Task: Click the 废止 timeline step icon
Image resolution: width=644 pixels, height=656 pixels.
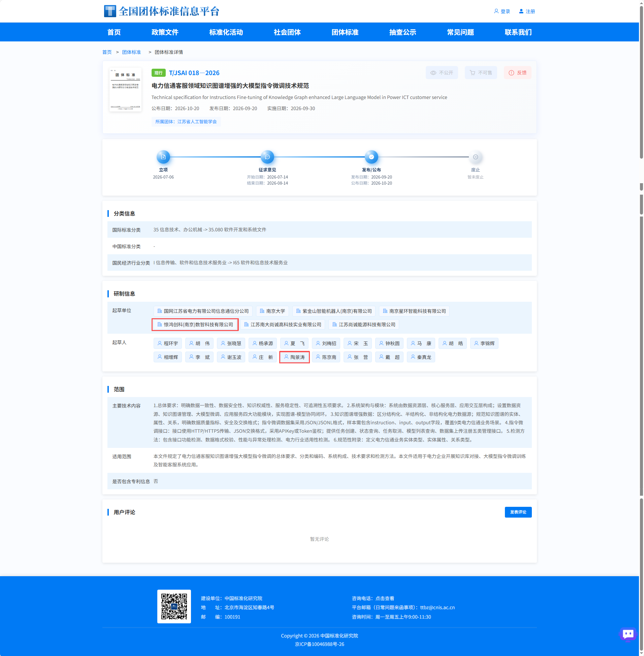Action: (x=476, y=157)
